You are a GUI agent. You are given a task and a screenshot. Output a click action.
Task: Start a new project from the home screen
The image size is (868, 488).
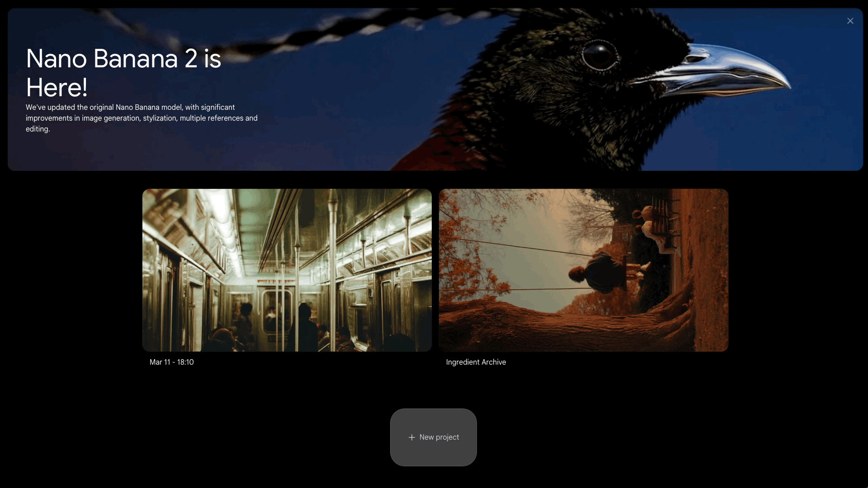click(x=434, y=437)
